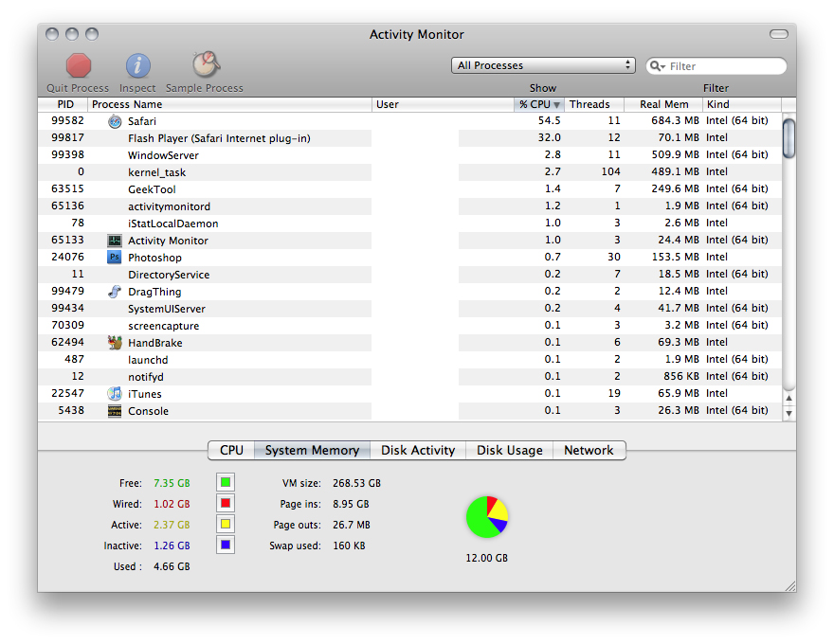This screenshot has height=644, width=834.
Task: Click the toolbar toggle pill button in title bar
Action: click(779, 34)
